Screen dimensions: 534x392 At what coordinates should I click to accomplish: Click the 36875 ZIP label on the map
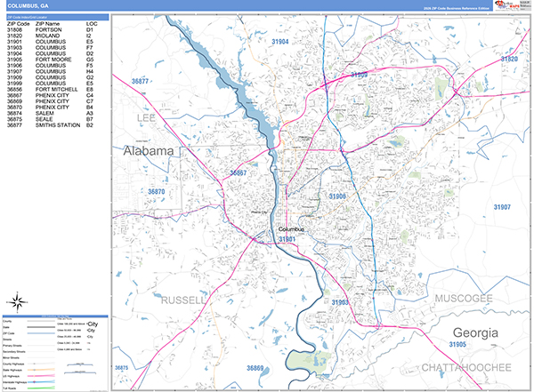coord(122,368)
